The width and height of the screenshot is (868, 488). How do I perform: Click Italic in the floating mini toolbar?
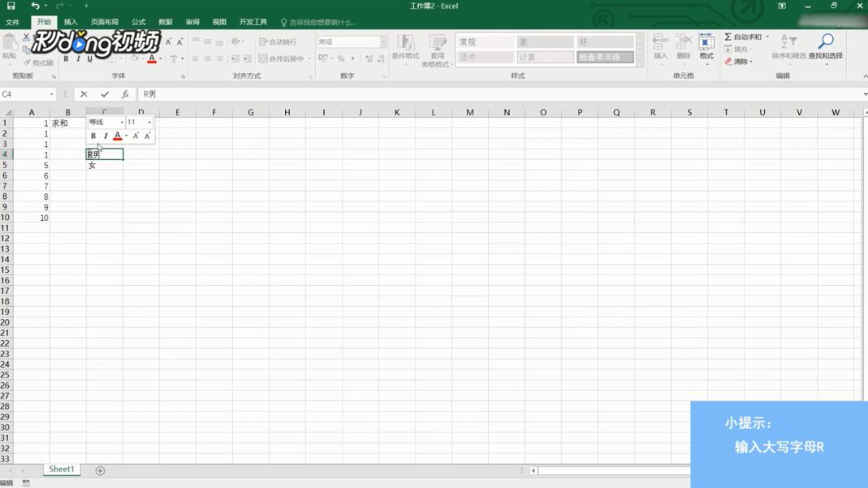coord(106,136)
